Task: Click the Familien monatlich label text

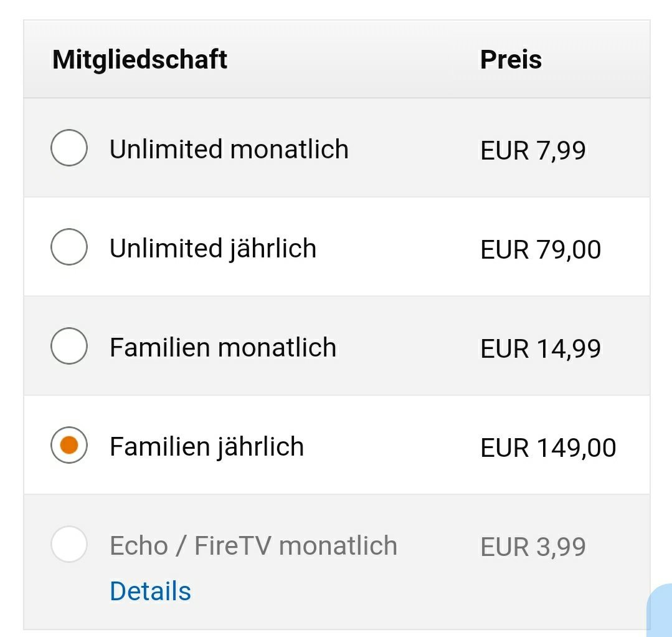Action: tap(223, 347)
